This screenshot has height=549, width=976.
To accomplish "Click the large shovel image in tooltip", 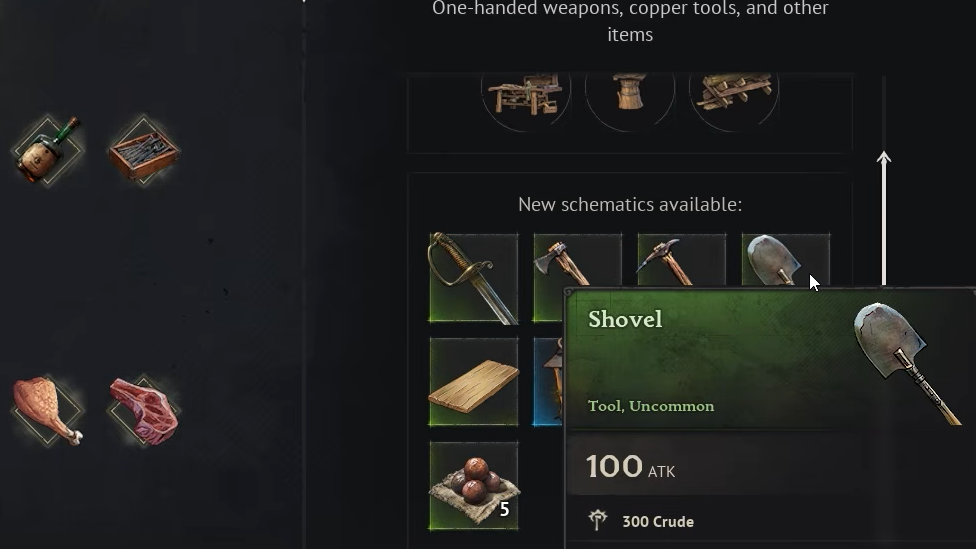I will click(908, 364).
